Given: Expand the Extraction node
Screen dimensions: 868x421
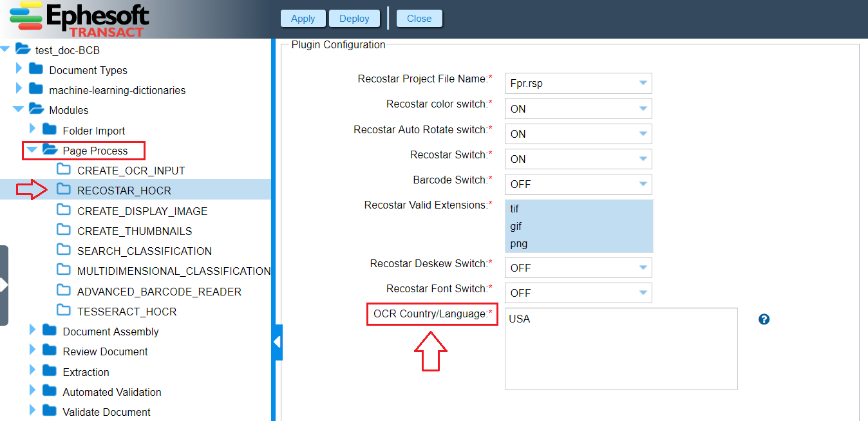Looking at the screenshot, I should click(33, 371).
